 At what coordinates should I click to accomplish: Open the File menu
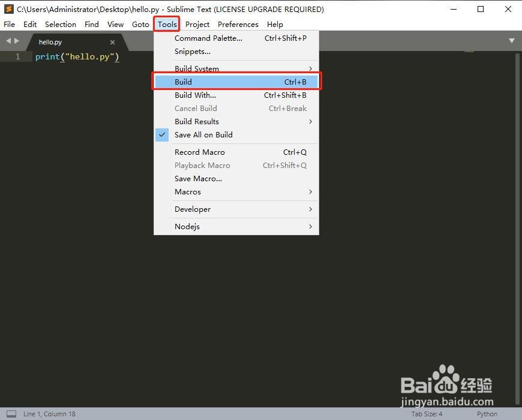(x=10, y=24)
